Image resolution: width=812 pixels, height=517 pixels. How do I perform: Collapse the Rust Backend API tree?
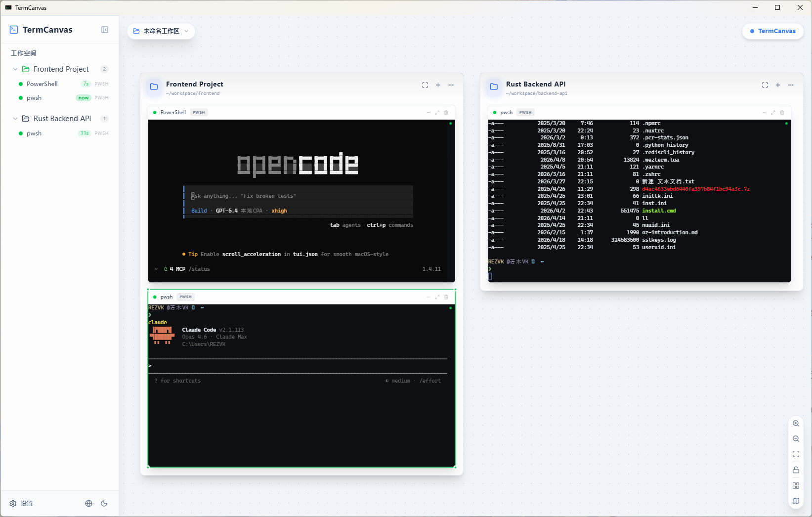pos(14,118)
